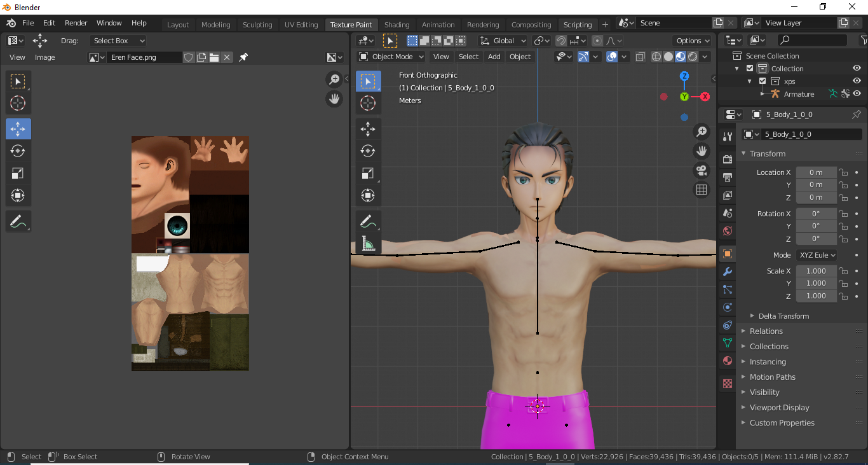868x465 pixels.
Task: Switch to the Scripting workspace tab
Action: pos(578,25)
